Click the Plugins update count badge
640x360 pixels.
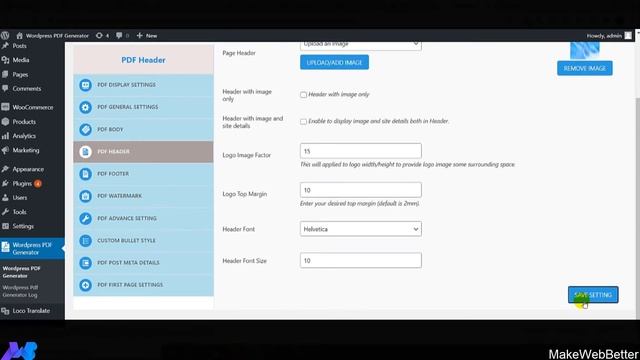tap(38, 184)
